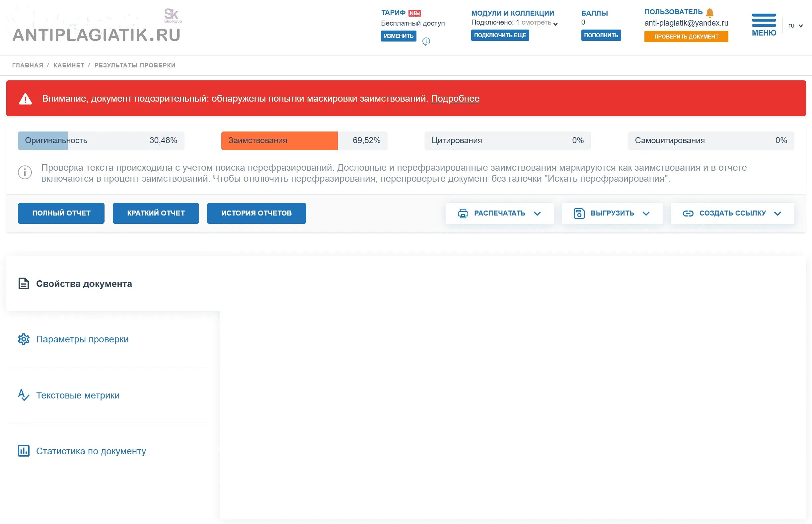
Task: Switch to Текстовые метрики tab
Action: [108, 395]
